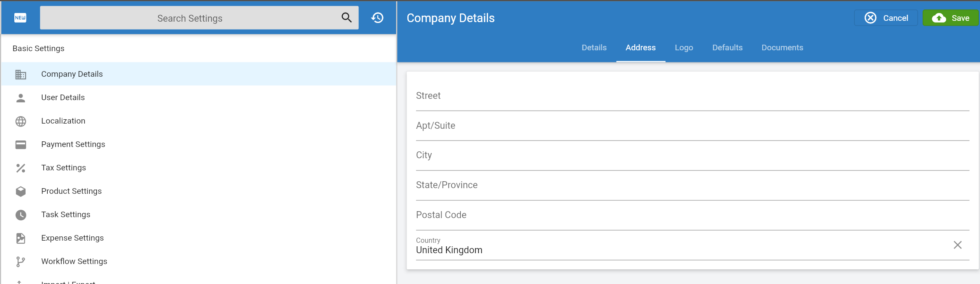Click the Workflow Settings branch icon
980x284 pixels.
click(x=20, y=262)
